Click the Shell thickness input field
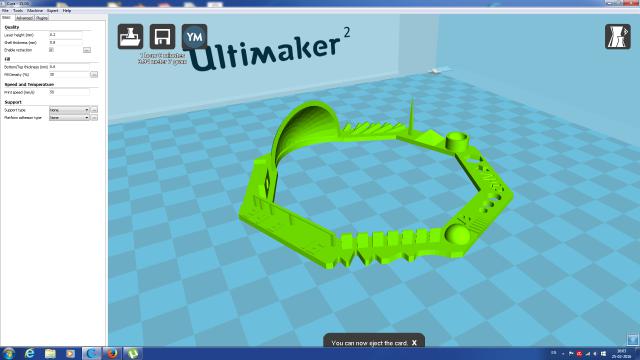 coord(65,42)
